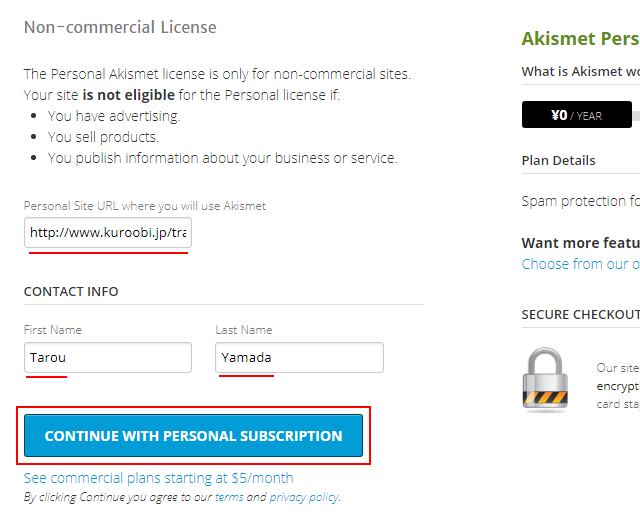Focus the First Name text box
640x514 pixels.
click(108, 357)
